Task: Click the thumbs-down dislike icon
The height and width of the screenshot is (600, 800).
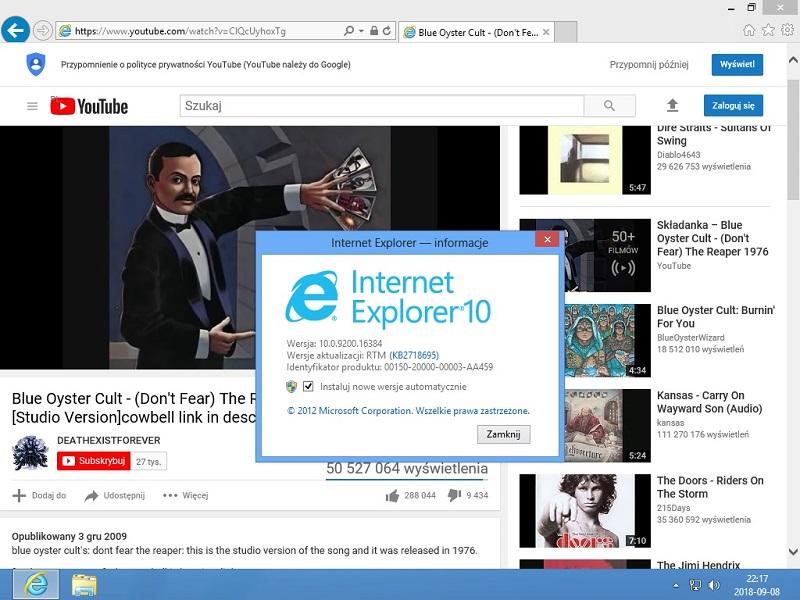Action: point(454,495)
